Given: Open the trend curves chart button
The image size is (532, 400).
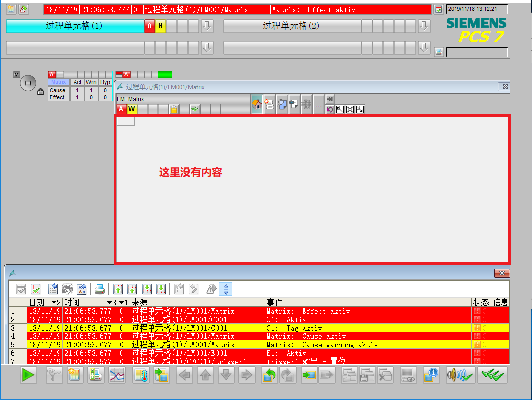Looking at the screenshot, I should tap(117, 375).
